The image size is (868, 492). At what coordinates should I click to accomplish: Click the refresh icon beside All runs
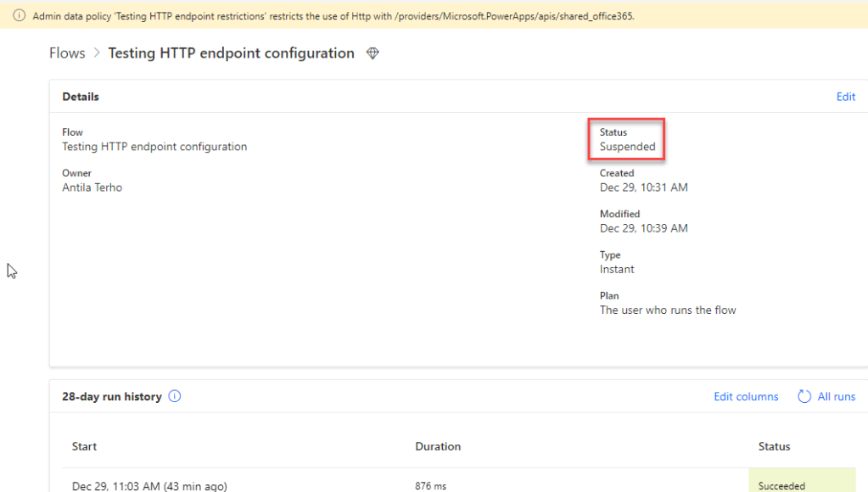804,396
